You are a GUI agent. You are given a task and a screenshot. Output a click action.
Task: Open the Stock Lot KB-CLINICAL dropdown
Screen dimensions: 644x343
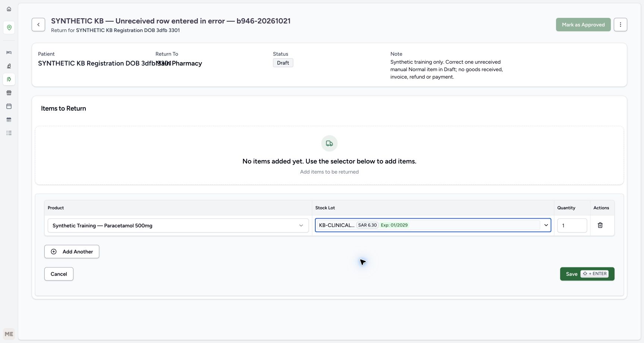point(433,225)
